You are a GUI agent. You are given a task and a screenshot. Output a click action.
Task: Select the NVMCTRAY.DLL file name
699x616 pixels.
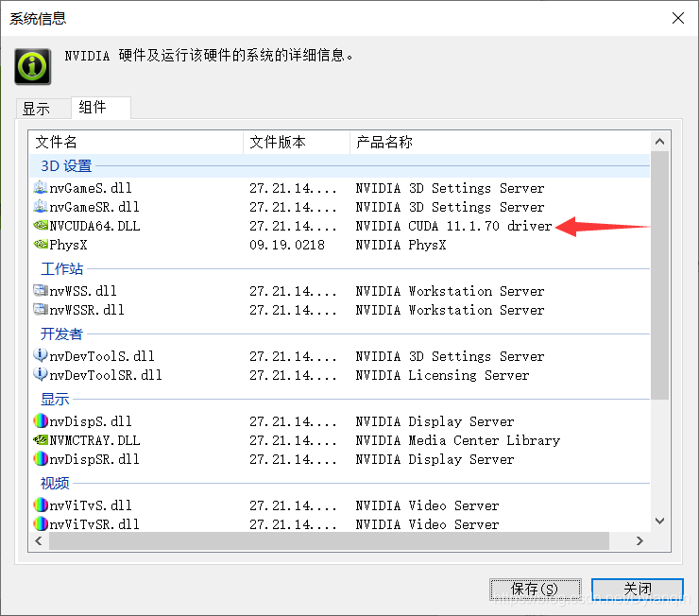95,440
